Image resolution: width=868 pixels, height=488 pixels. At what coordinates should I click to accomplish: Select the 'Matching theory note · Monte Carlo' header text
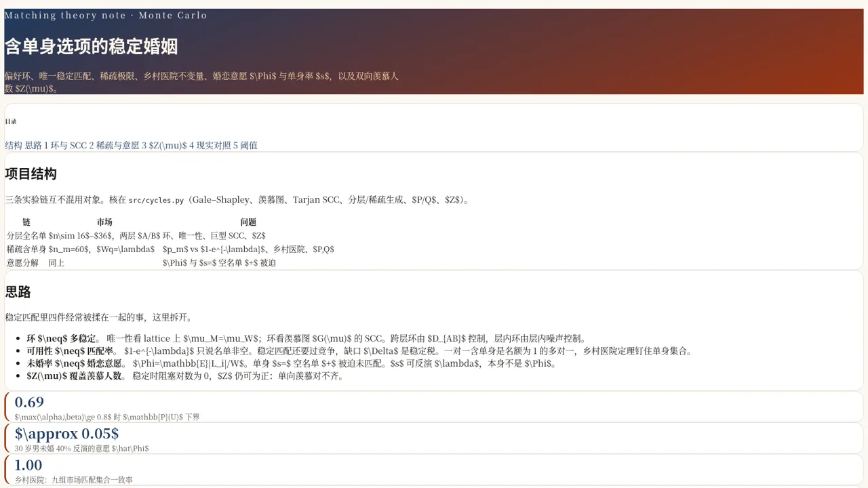(x=106, y=15)
